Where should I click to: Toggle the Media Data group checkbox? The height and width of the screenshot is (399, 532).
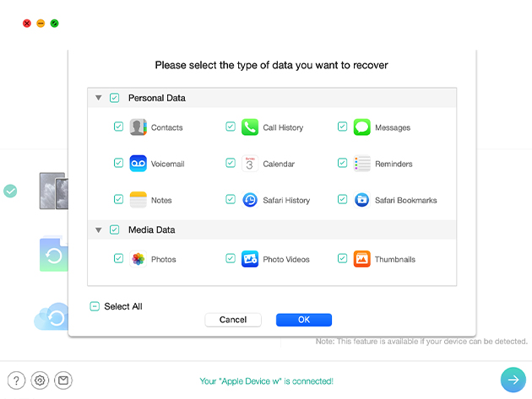pyautogui.click(x=114, y=229)
